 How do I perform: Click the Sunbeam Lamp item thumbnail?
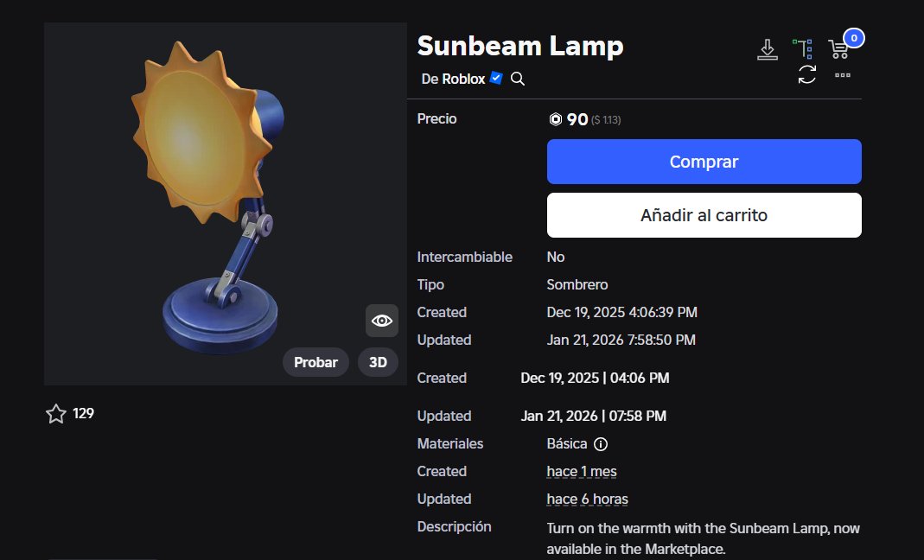(226, 204)
